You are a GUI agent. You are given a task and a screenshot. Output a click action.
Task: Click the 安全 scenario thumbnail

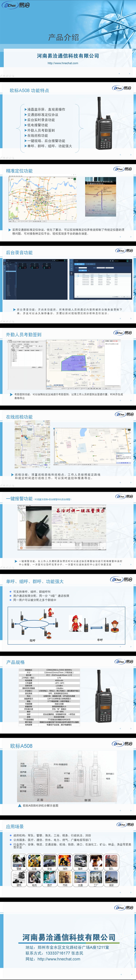50,862
